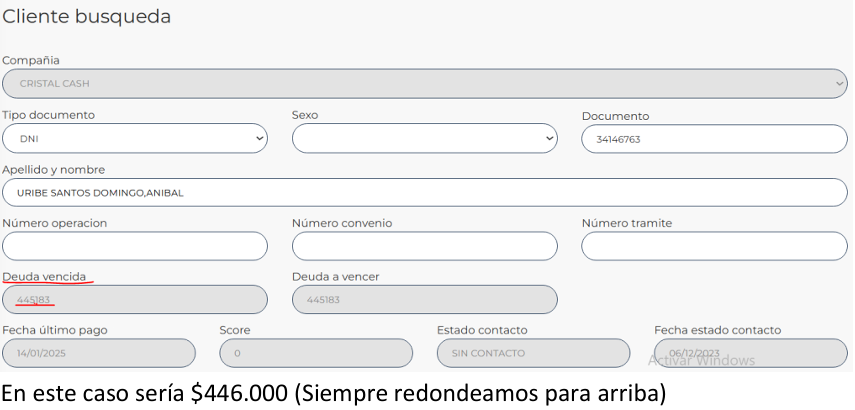Open the Sexo dropdown
The width and height of the screenshot is (855, 410).
click(424, 139)
